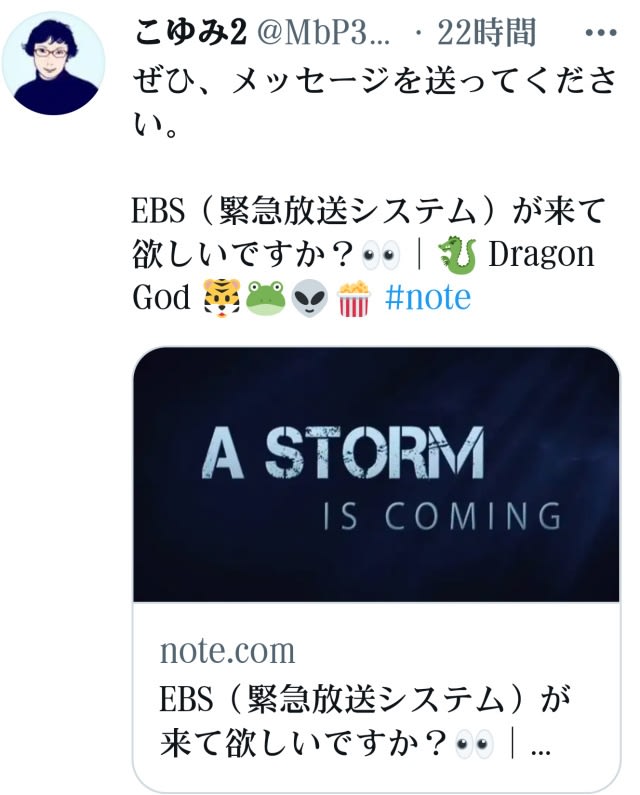Screen dimensions: 640x795
Task: Open the three-dot more options menu
Action: click(x=600, y=33)
